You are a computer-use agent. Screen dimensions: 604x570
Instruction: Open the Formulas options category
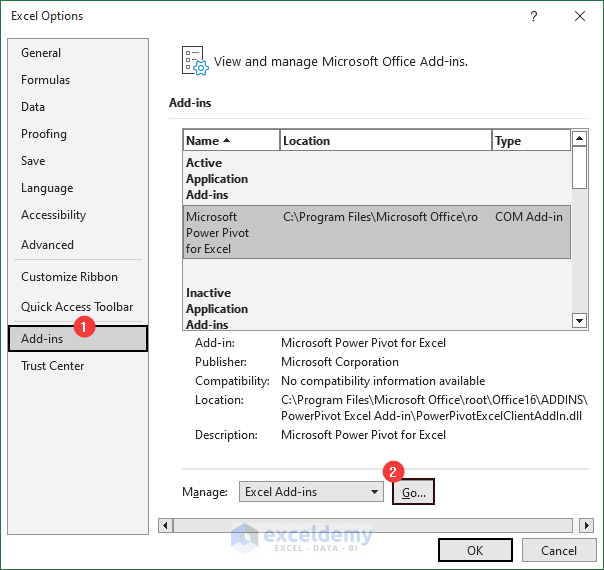[x=46, y=80]
